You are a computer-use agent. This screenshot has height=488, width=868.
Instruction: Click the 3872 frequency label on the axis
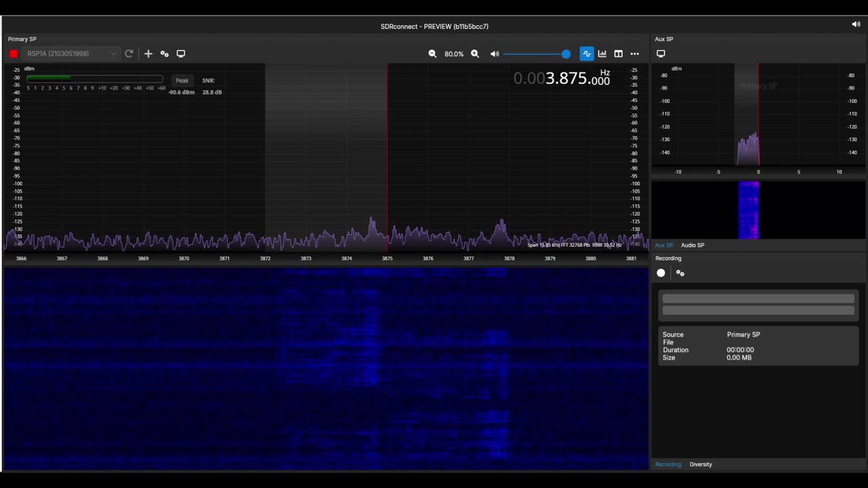point(265,258)
